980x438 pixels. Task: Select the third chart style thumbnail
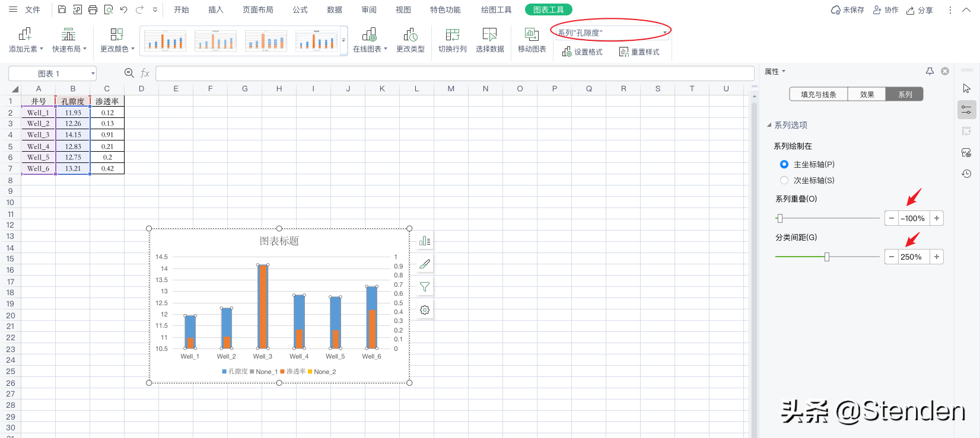pyautogui.click(x=266, y=40)
